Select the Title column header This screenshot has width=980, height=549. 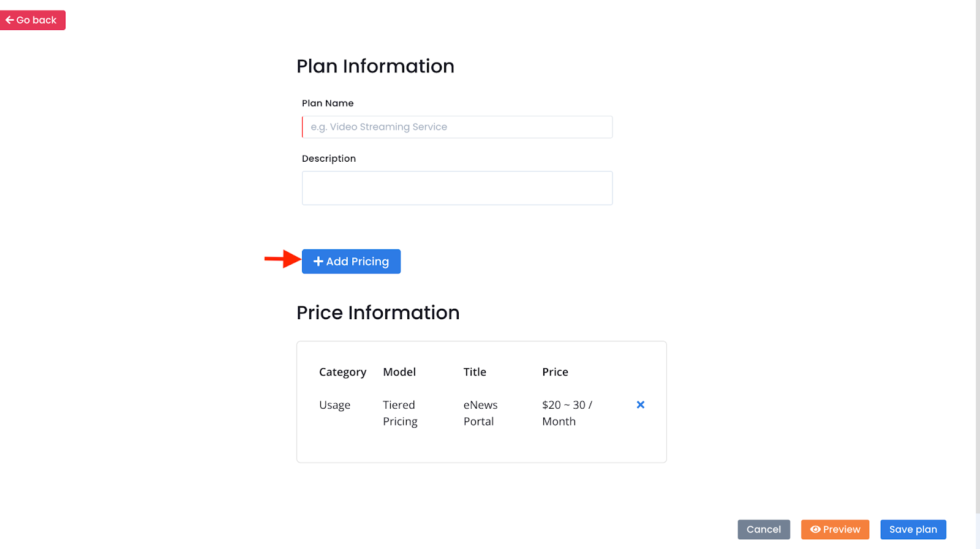(475, 372)
